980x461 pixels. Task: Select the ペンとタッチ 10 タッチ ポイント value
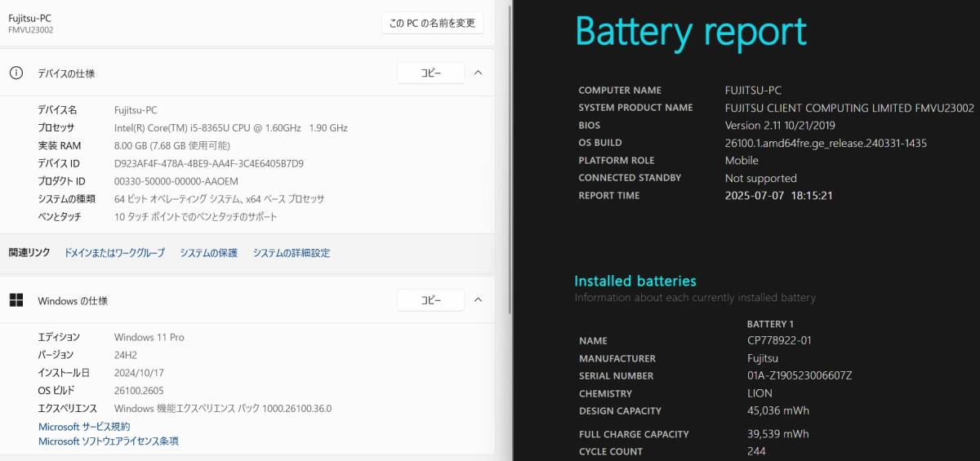tap(196, 217)
